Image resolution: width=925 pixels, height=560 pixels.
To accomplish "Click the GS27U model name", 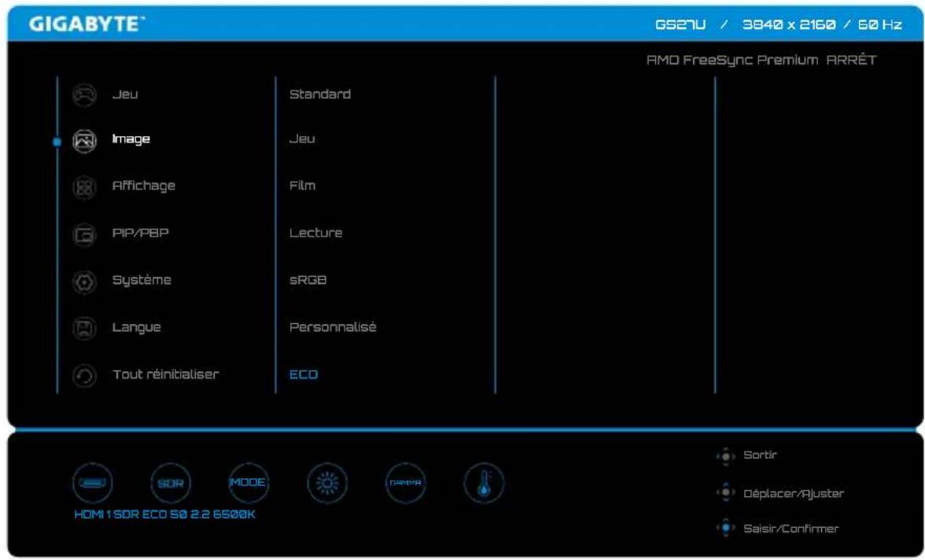I will tap(680, 25).
